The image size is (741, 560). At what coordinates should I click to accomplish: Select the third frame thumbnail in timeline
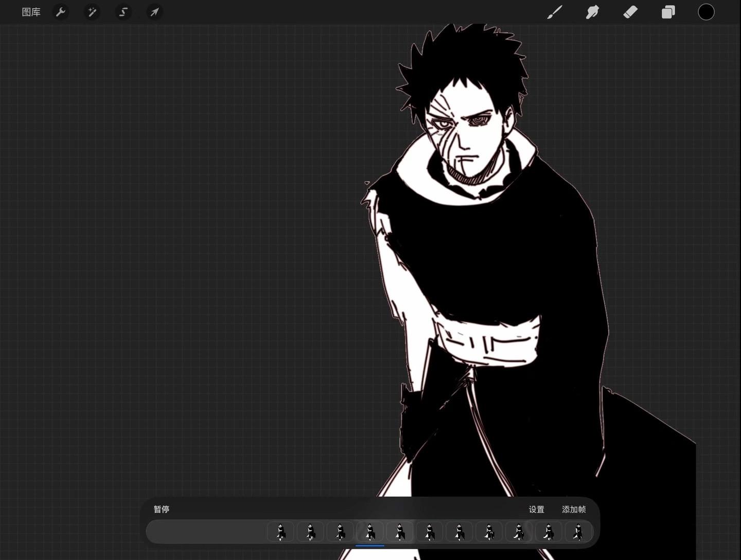(340, 532)
